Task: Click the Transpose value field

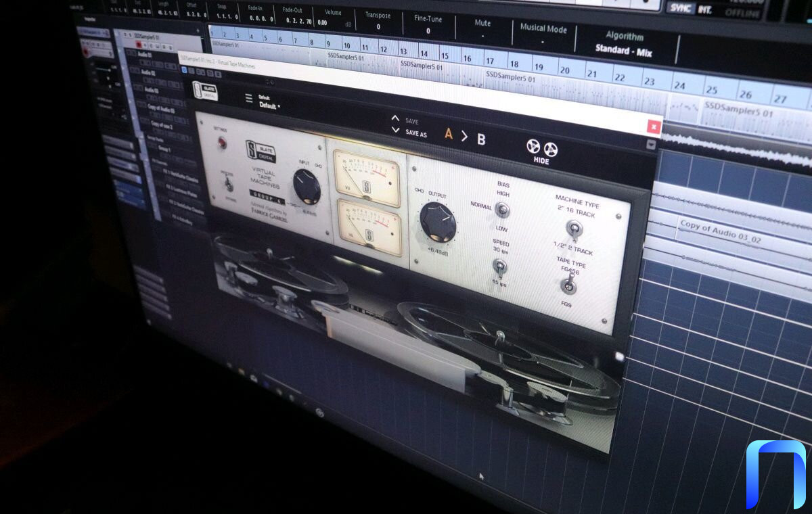Action: click(378, 27)
